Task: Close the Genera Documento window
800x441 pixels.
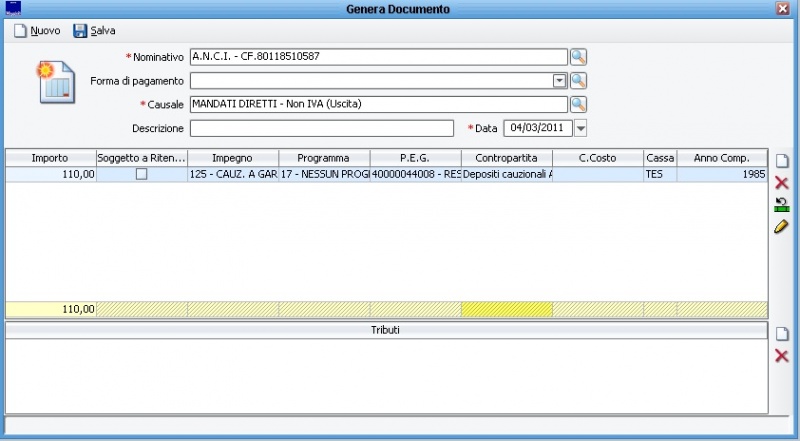Action: 782,8
